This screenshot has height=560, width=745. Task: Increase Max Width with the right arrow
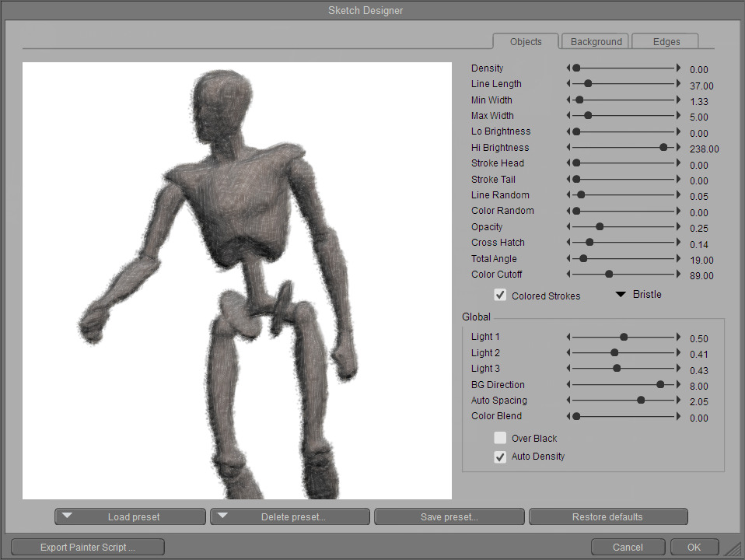pyautogui.click(x=678, y=116)
